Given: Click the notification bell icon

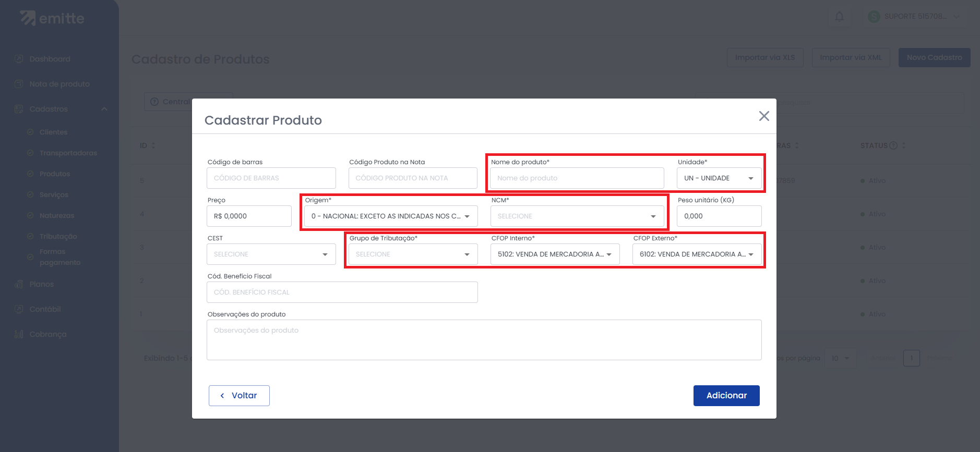Looking at the screenshot, I should coord(839,17).
